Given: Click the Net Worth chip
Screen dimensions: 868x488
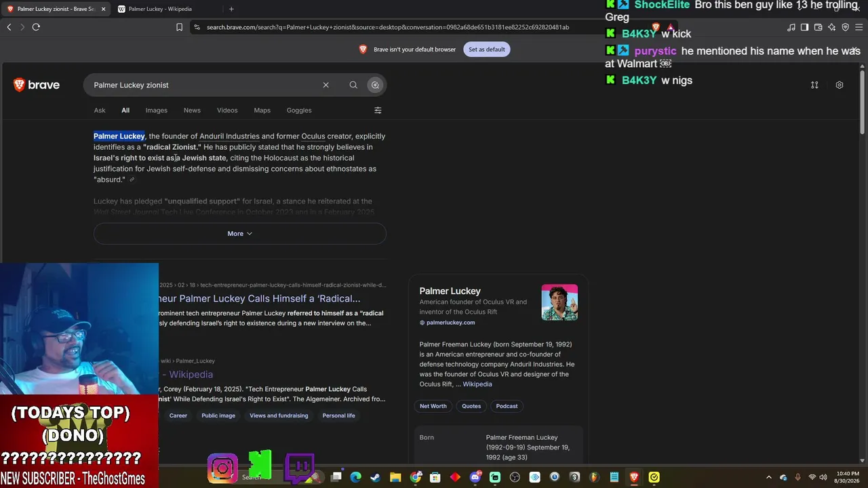Looking at the screenshot, I should tap(433, 406).
